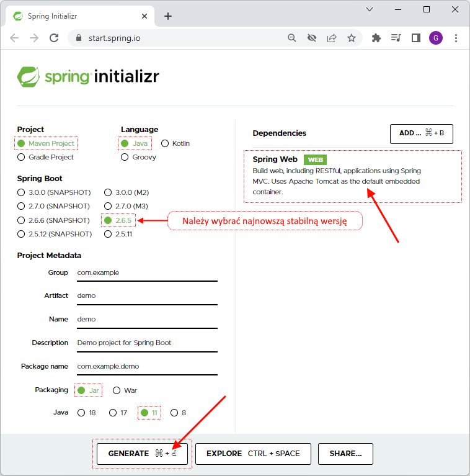Switch to the Spring Initializr tab

[80, 16]
